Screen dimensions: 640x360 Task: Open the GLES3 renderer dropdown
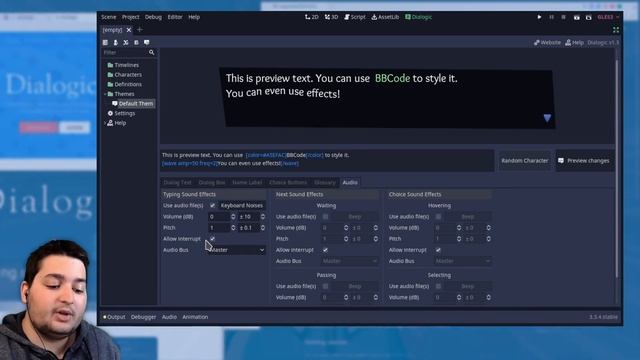[x=608, y=17]
